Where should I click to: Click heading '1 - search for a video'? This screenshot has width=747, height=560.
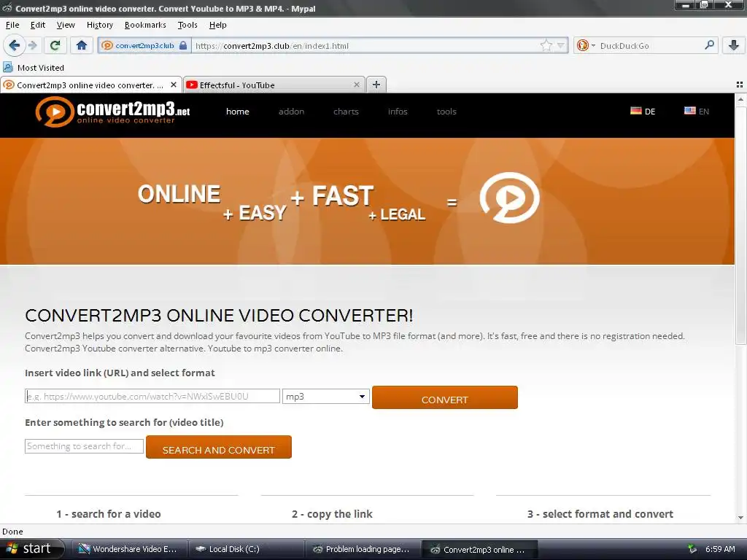click(109, 514)
